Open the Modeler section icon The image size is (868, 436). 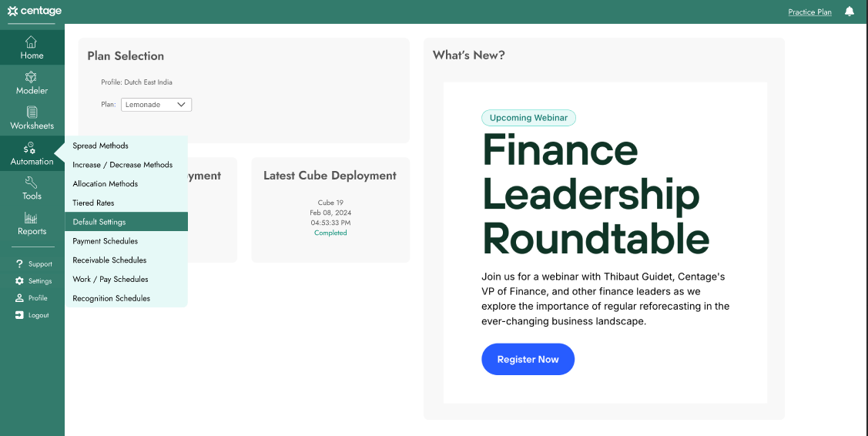(31, 77)
